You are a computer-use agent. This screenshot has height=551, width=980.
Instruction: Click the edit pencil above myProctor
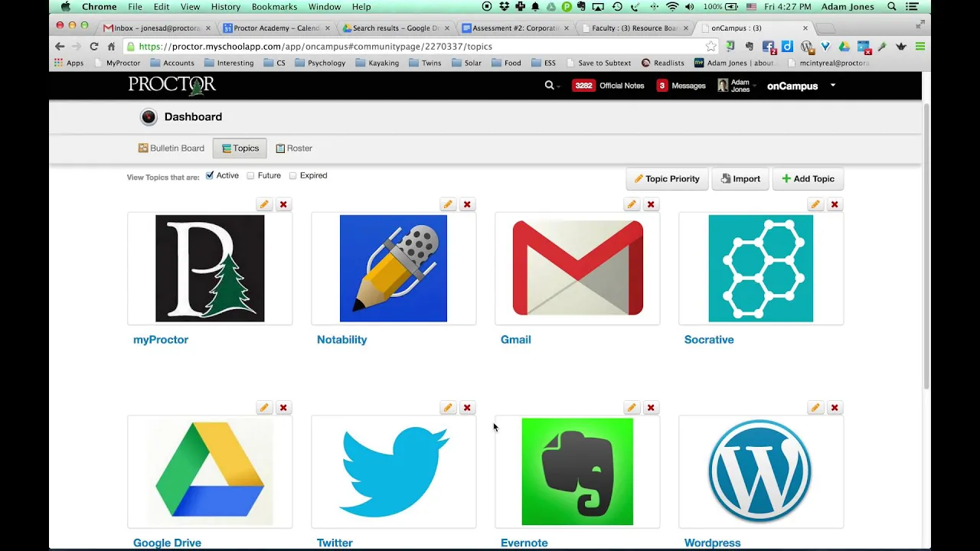click(x=264, y=204)
